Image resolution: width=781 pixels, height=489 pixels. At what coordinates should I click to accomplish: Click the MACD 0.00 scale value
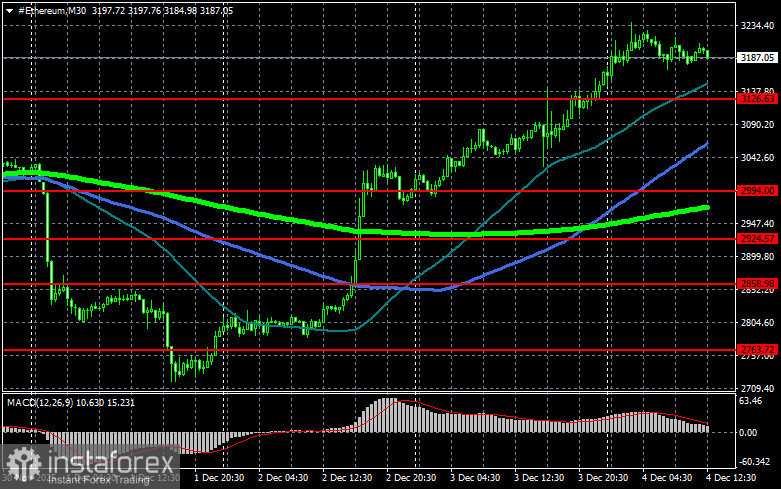(x=748, y=432)
